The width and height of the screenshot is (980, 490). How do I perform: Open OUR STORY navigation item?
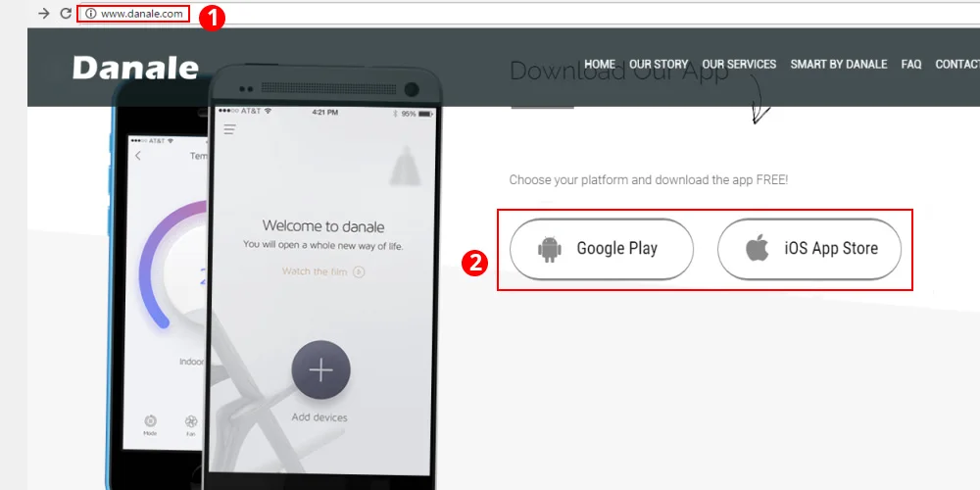[x=659, y=64]
